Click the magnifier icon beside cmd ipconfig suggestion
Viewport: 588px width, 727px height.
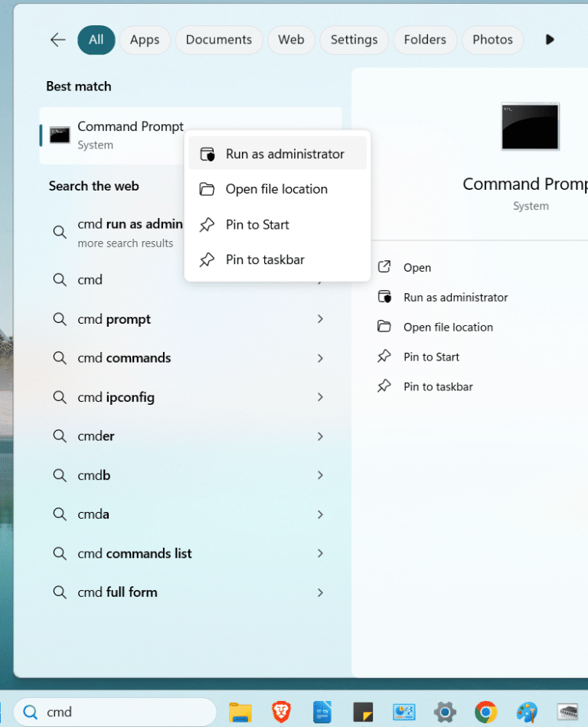point(60,397)
